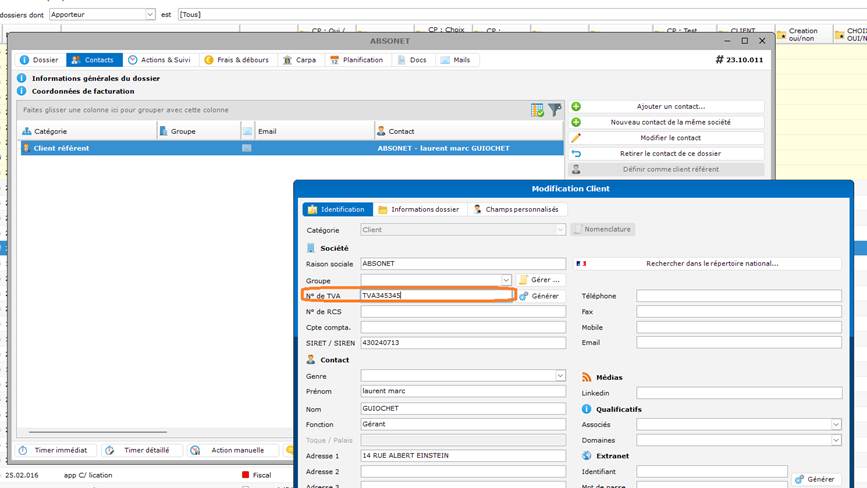The width and height of the screenshot is (867, 488).
Task: Click the pencil icon for Modifier le contact
Action: point(576,138)
